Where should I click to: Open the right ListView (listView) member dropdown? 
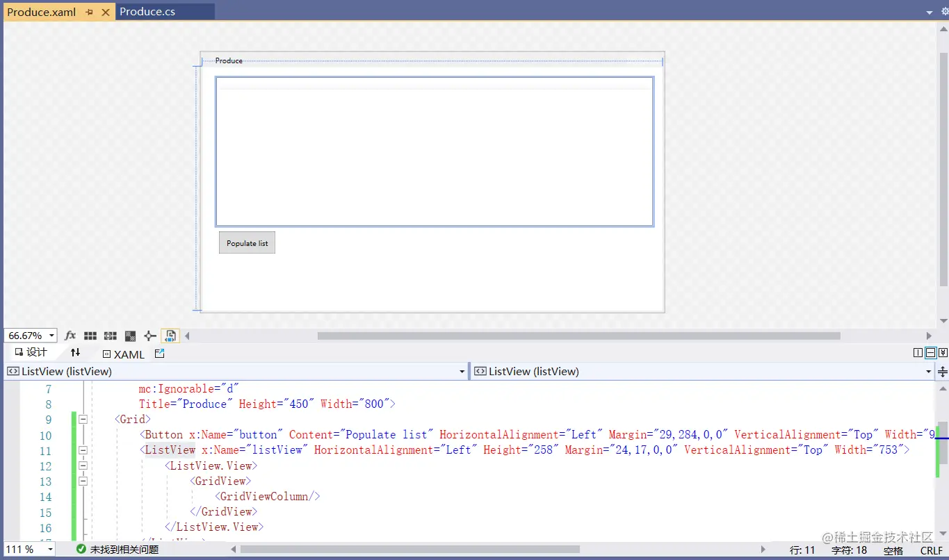(x=929, y=372)
